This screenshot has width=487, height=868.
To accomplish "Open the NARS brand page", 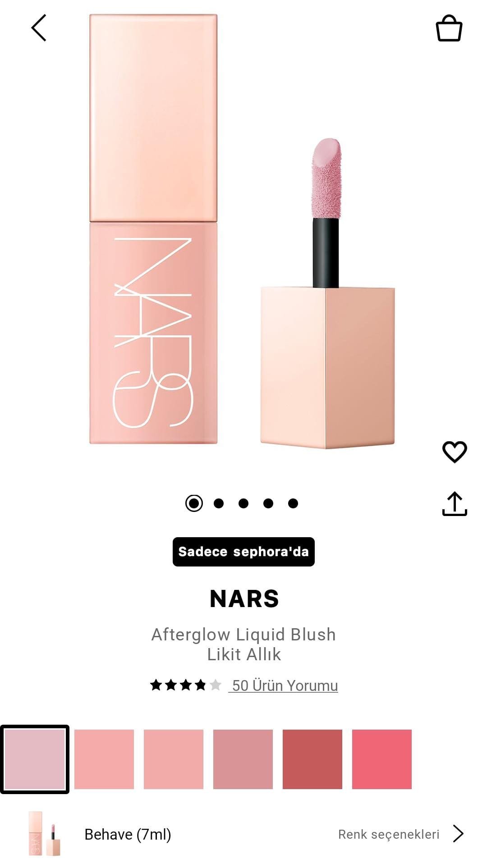I will [x=244, y=598].
